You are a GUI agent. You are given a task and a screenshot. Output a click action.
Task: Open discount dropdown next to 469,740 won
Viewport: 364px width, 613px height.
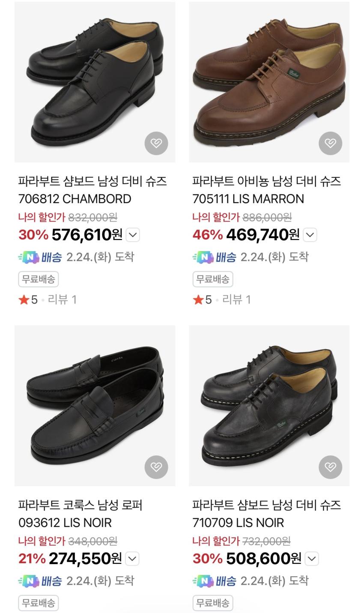(310, 235)
